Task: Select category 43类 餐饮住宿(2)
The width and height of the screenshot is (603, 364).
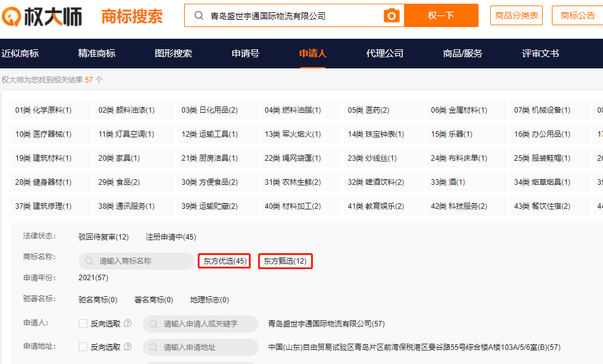Action: (x=550, y=206)
